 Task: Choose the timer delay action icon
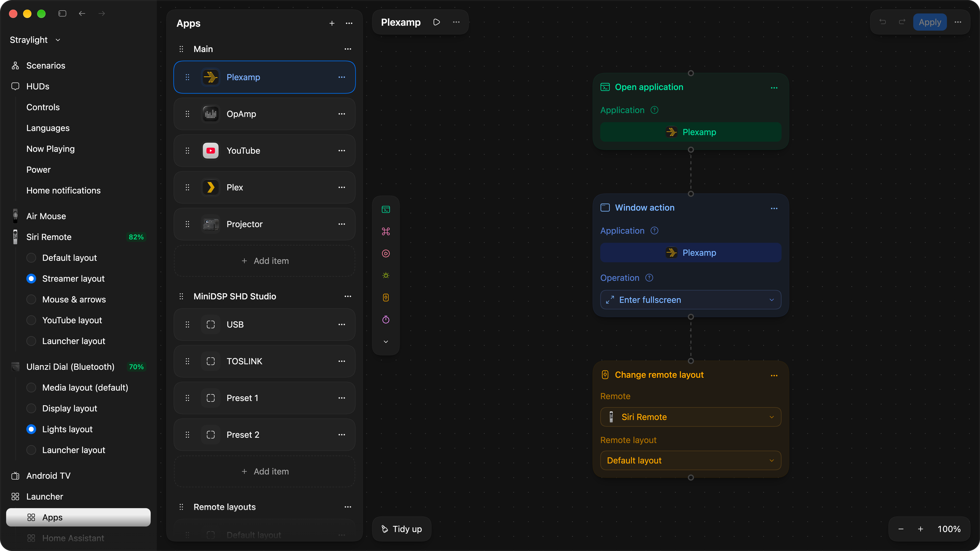pos(386,320)
